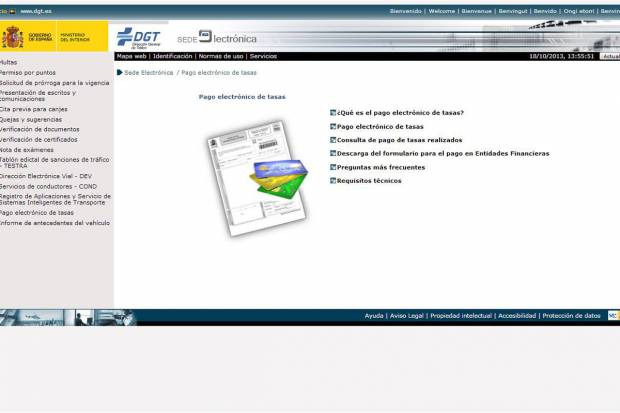Open ¿Qué es el pago electrónico de tasas? link
Image resolution: width=620 pixels, height=413 pixels.
pos(400,113)
